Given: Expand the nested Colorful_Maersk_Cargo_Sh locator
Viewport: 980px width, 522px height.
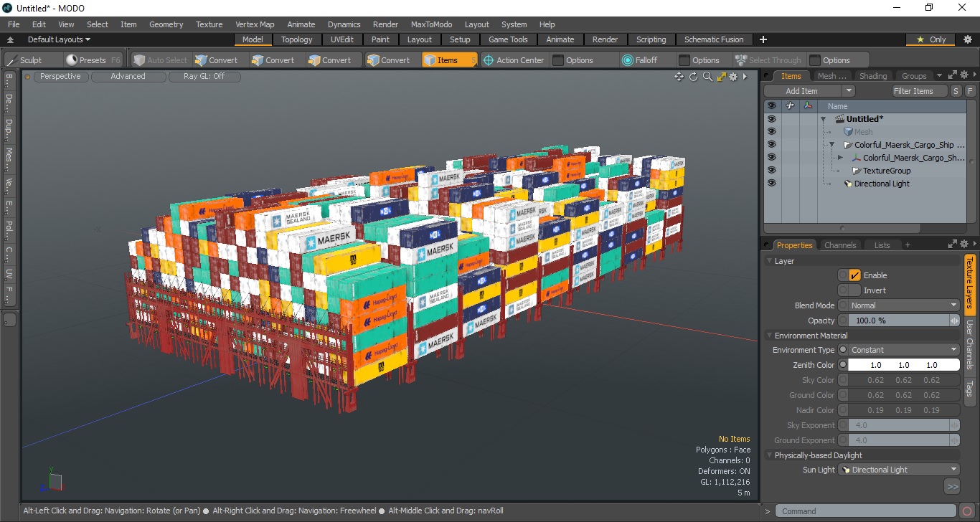Looking at the screenshot, I should click(x=840, y=158).
